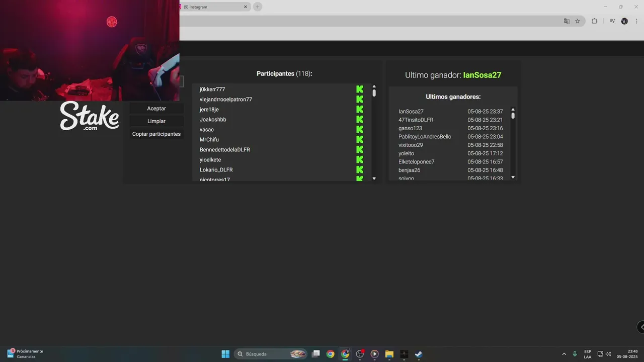This screenshot has width=644, height=362.
Task: Open the Próximamente Ganancias widget
Action: [25, 354]
